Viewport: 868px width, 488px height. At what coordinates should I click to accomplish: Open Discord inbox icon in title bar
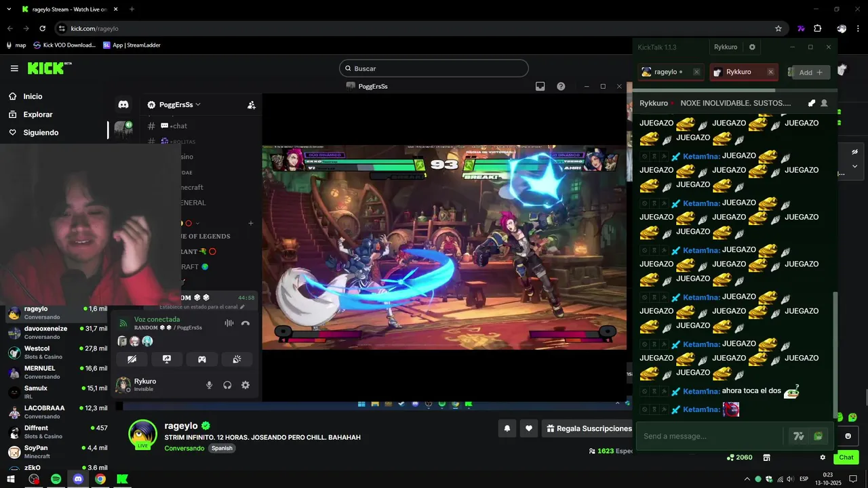tap(540, 86)
